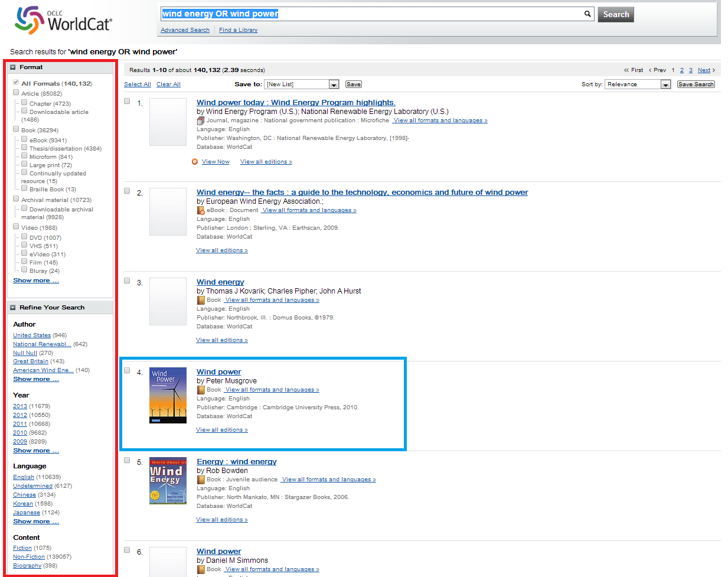Select result 4 Wind power checkbox

pos(127,370)
